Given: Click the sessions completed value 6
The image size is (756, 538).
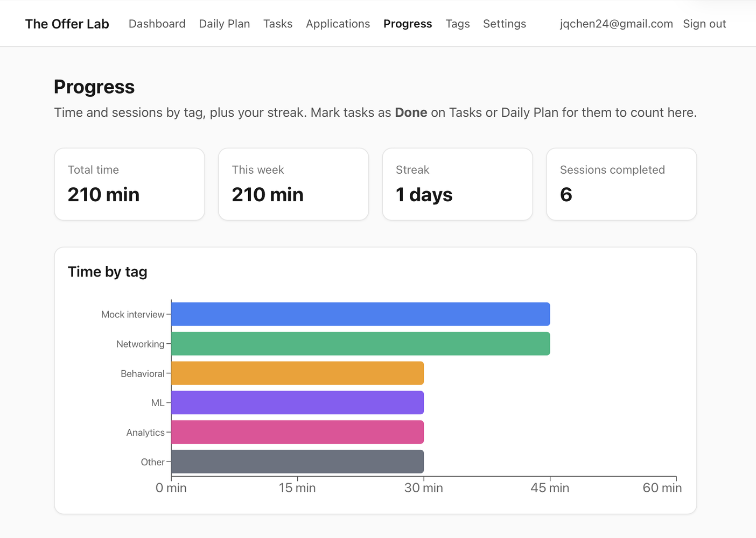Looking at the screenshot, I should [566, 195].
